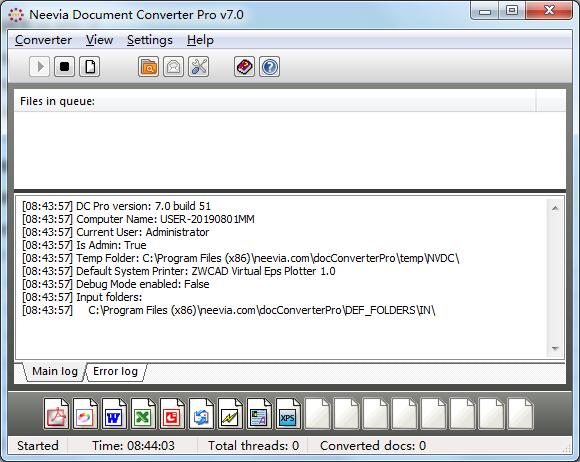Click the 'DC Pro version: 7.0 build 51' line
This screenshot has width=580, height=462.
[116, 206]
